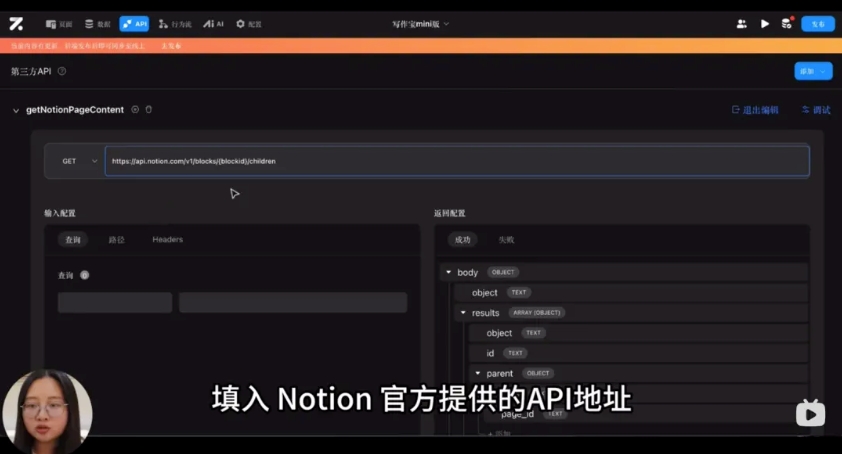Delete getNotionPageContent via trash icon
This screenshot has width=842, height=454.
149,110
